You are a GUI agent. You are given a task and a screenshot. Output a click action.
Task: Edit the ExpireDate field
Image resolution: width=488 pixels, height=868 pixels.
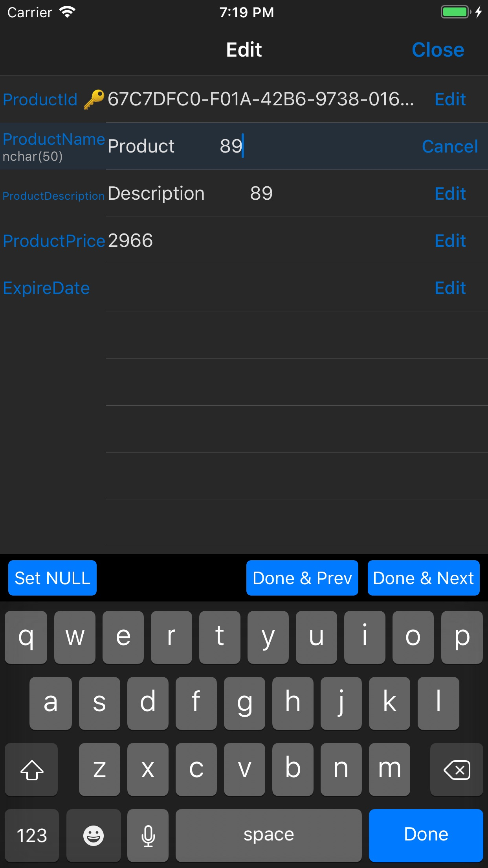tap(450, 288)
